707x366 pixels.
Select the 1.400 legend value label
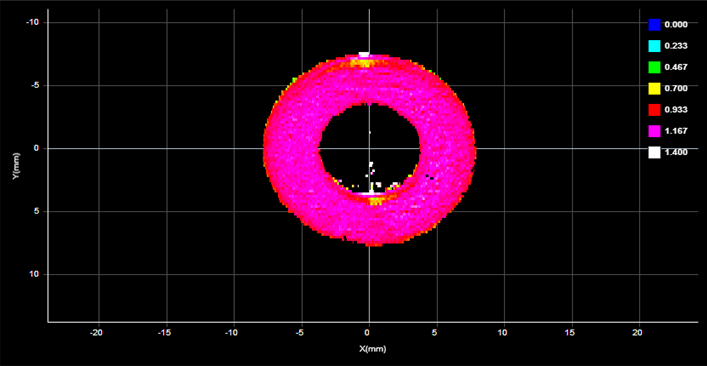coord(676,152)
